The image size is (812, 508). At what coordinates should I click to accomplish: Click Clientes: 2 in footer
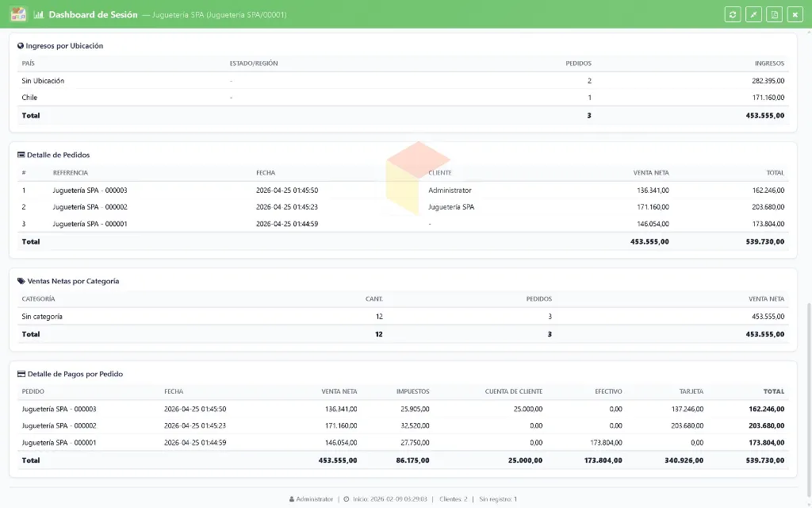[x=453, y=499]
